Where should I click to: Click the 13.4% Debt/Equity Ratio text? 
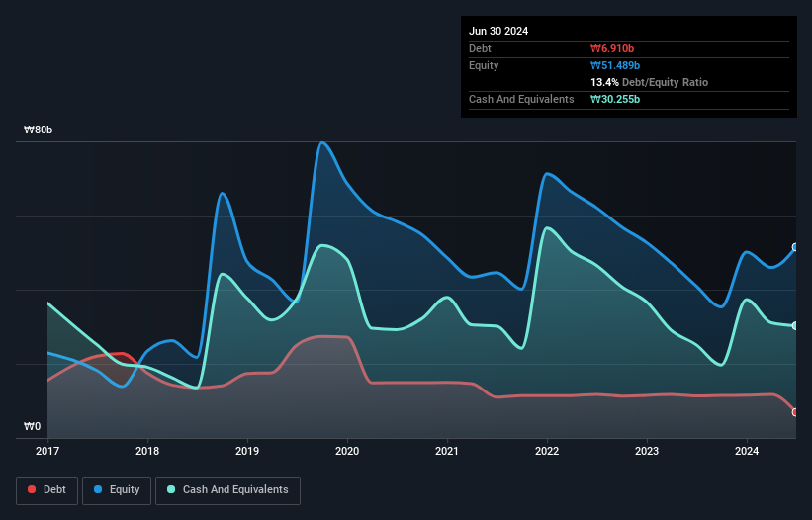pyautogui.click(x=650, y=82)
